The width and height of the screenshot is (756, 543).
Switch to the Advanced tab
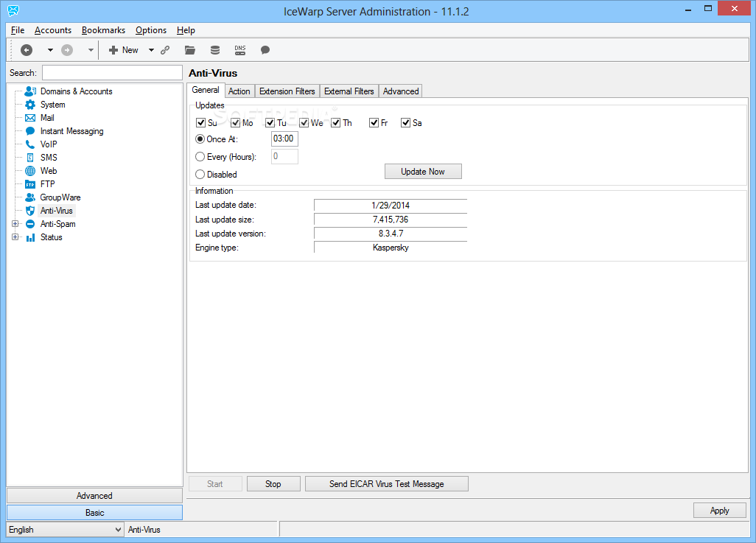[x=401, y=91]
